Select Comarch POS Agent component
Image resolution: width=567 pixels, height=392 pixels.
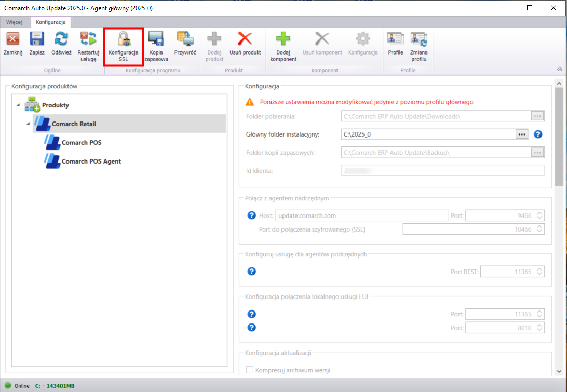91,161
